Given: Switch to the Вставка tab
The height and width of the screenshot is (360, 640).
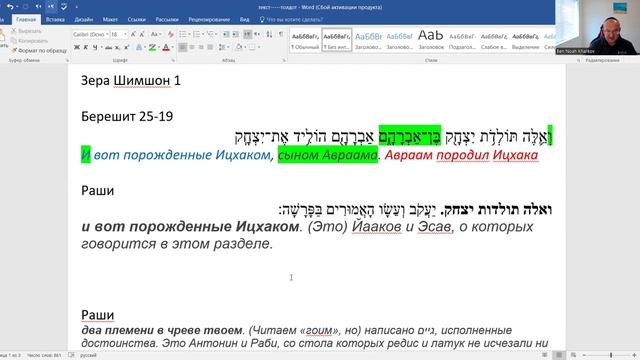Looking at the screenshot, I should tap(55, 19).
